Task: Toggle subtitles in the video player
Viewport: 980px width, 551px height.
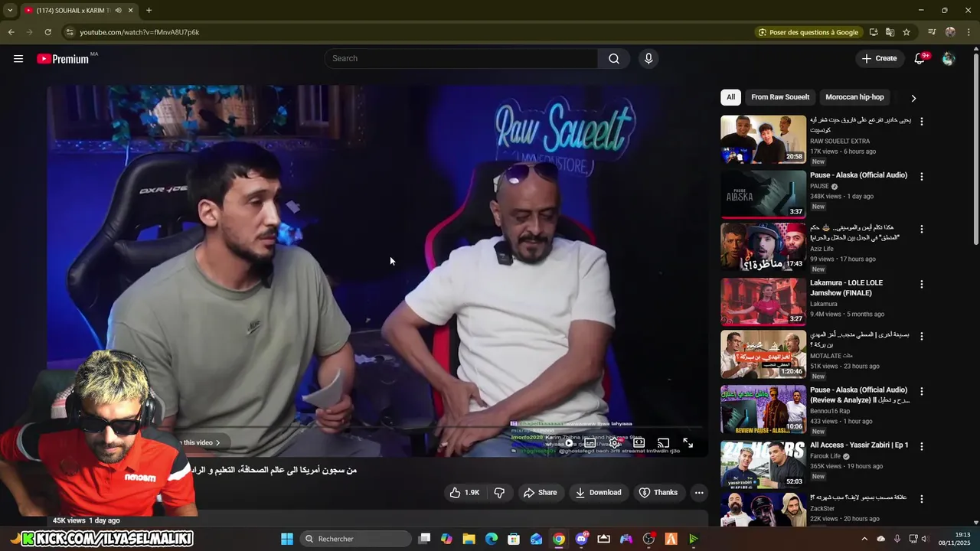Action: click(x=590, y=443)
